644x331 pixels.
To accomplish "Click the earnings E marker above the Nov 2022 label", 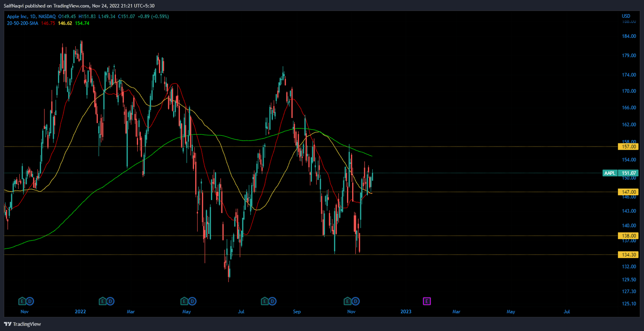I will (x=347, y=301).
